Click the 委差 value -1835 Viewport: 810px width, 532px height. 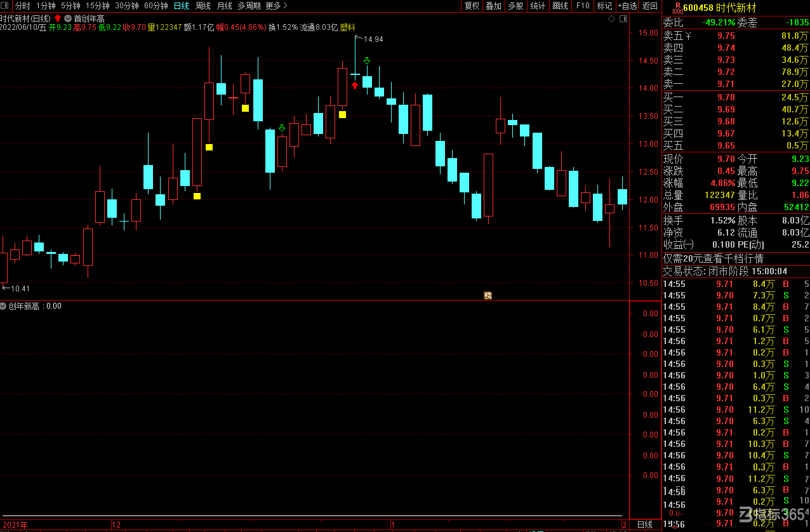(797, 22)
